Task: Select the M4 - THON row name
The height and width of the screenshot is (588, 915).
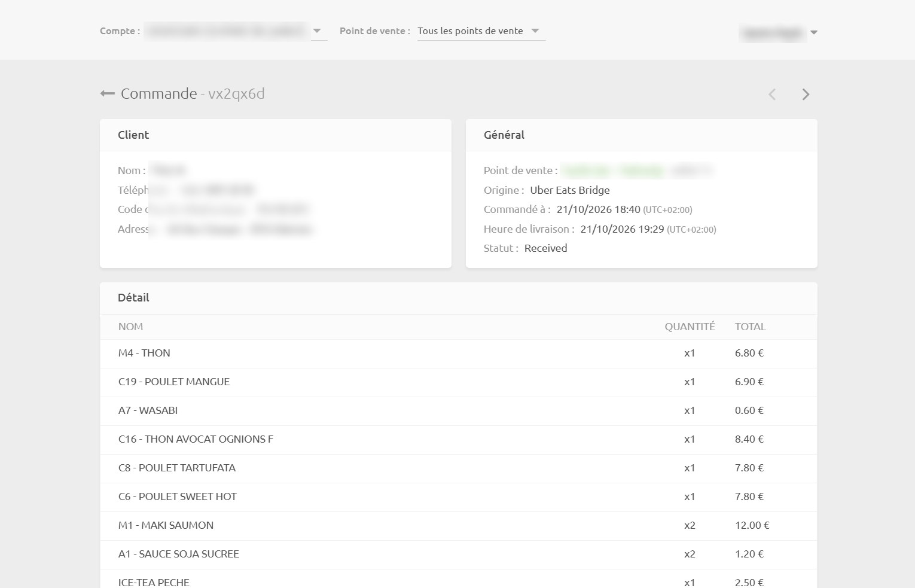Action: (x=144, y=353)
